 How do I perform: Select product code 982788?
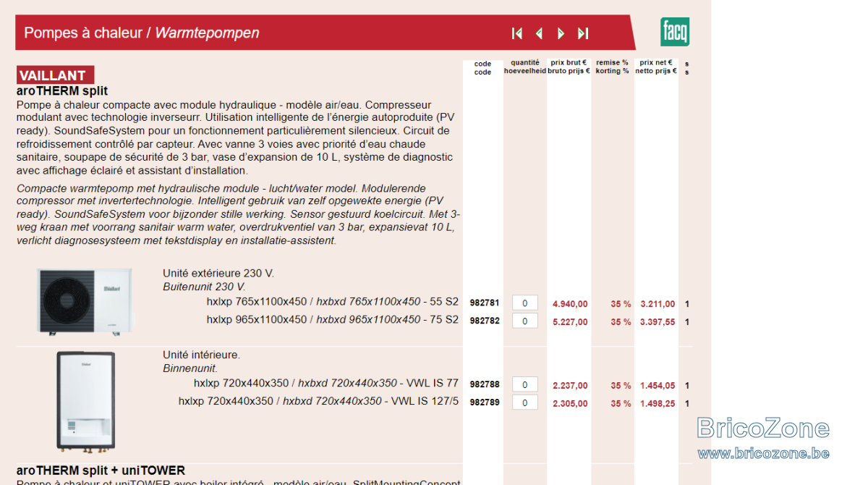[485, 385]
